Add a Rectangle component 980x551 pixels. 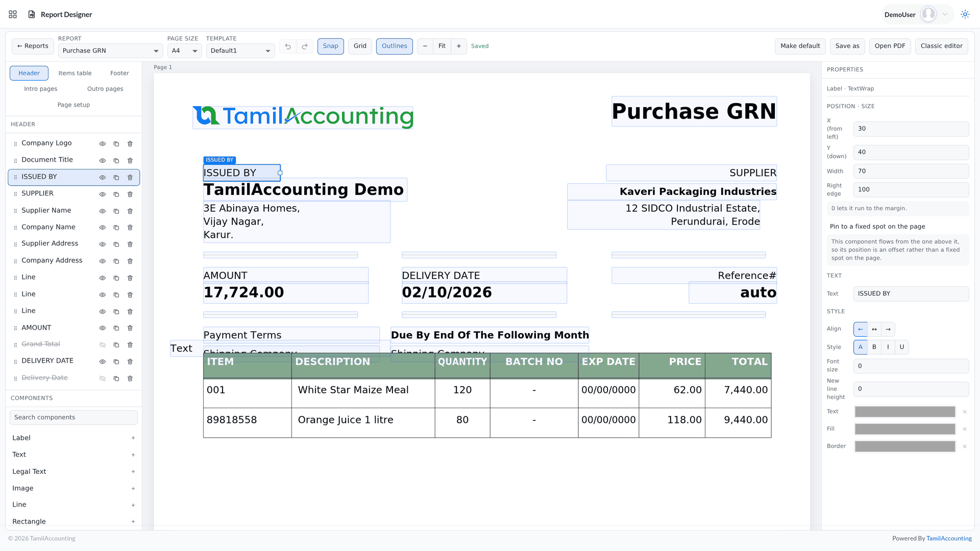(133, 521)
